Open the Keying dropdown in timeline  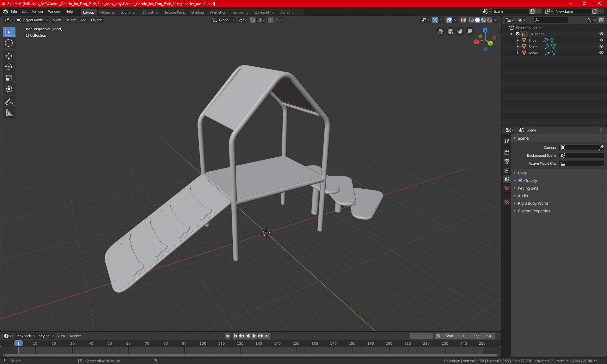(46, 336)
